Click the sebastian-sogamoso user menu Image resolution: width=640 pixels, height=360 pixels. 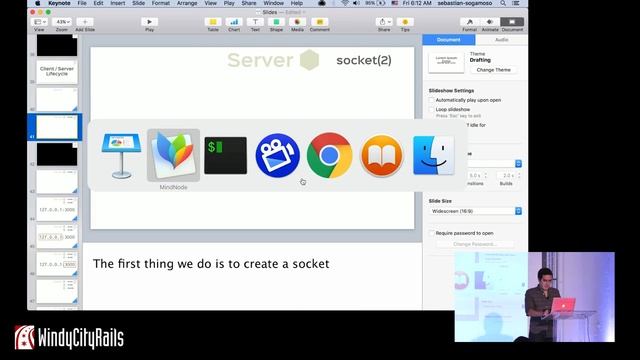[465, 3]
